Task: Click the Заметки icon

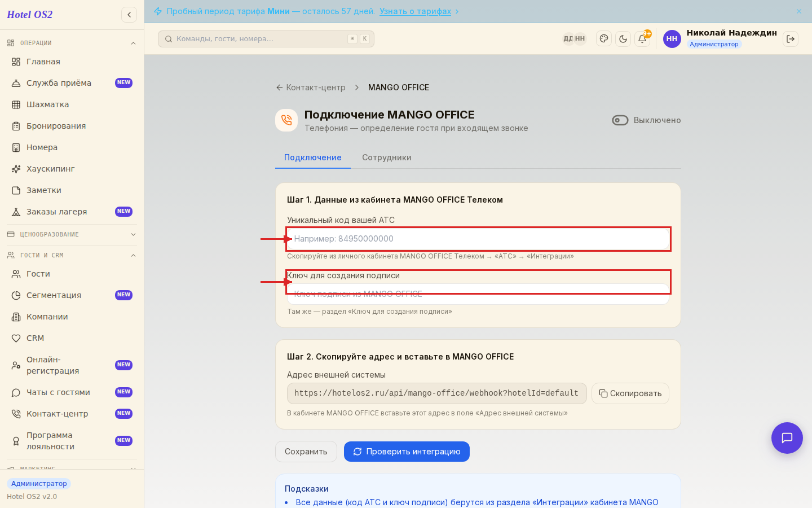Action: coord(16,190)
